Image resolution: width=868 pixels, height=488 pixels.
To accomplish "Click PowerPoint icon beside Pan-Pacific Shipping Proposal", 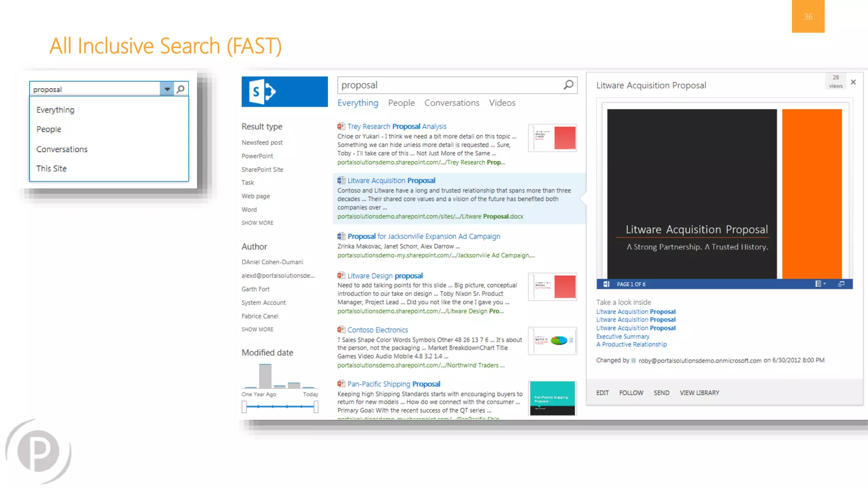I will point(341,384).
